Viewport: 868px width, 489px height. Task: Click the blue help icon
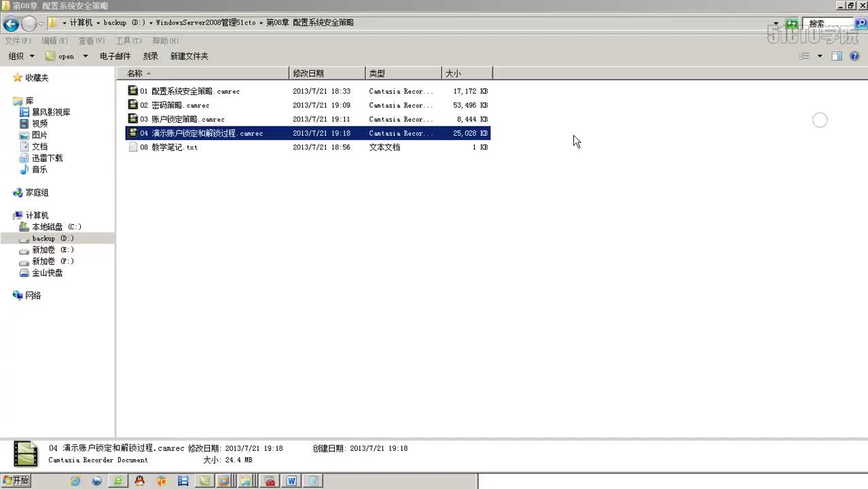click(855, 56)
